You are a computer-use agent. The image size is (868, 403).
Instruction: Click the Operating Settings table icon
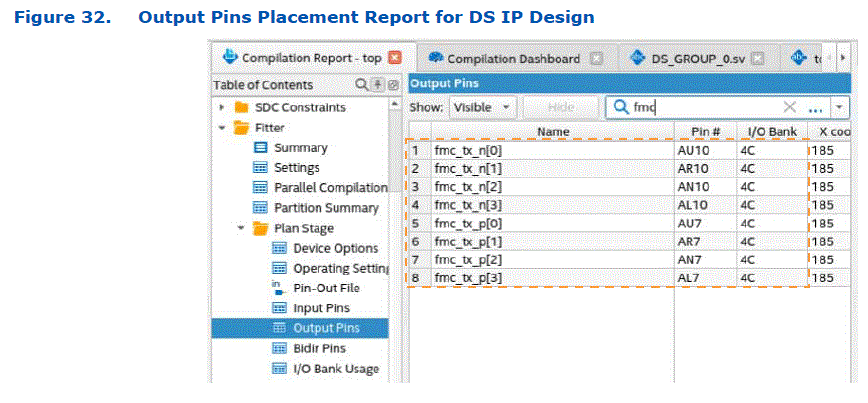280,268
